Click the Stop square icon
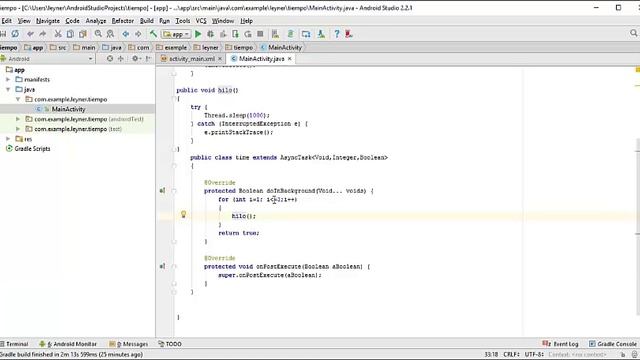640x360 pixels. tap(260, 34)
